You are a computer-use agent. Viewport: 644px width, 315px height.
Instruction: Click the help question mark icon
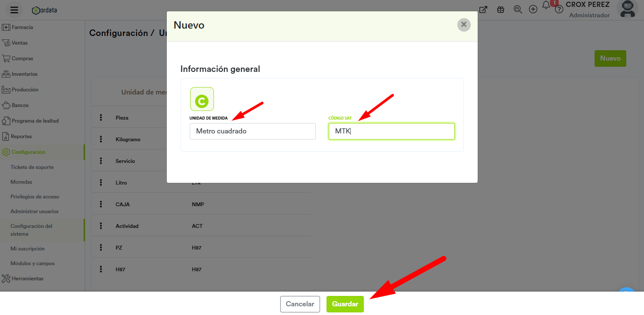point(559,10)
